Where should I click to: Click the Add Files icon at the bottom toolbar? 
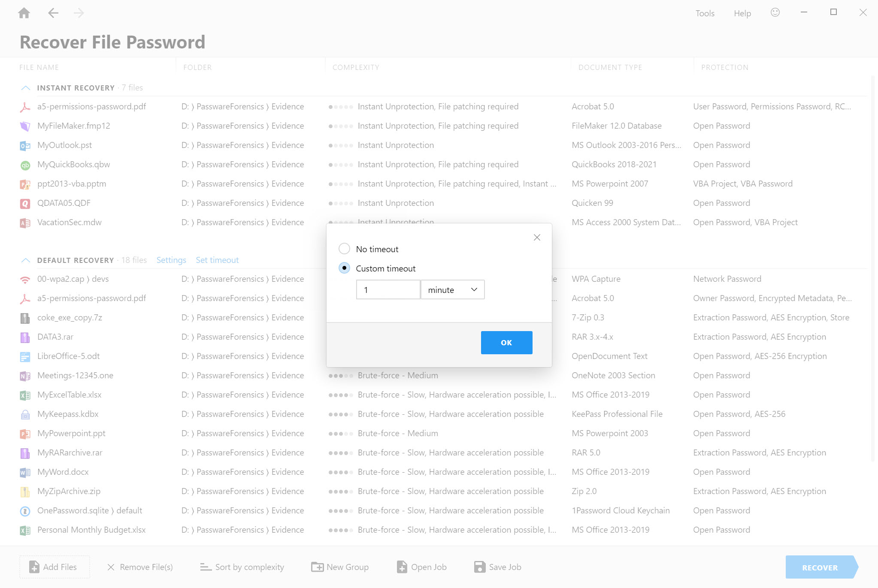[33, 567]
